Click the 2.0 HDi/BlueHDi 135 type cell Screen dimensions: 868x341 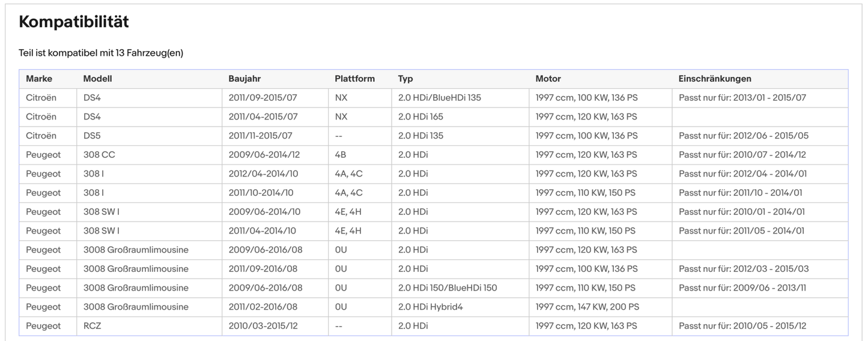click(x=439, y=97)
